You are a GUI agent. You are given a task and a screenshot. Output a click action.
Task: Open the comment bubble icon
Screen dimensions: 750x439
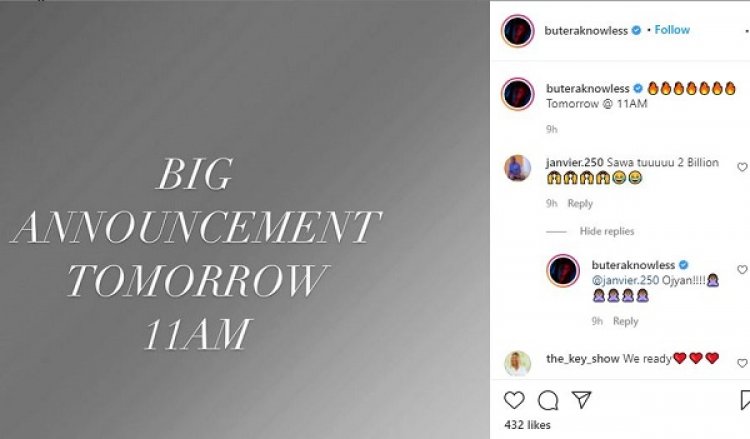point(548,400)
